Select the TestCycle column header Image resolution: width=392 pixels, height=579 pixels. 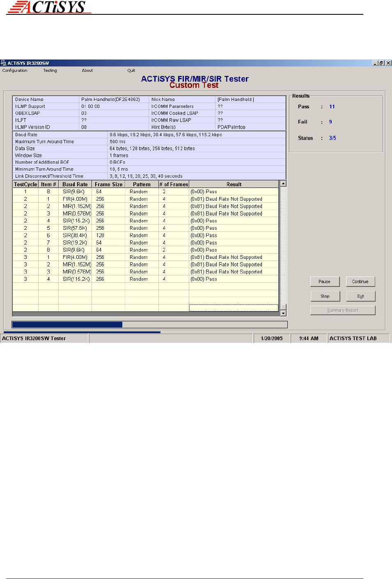click(25, 184)
